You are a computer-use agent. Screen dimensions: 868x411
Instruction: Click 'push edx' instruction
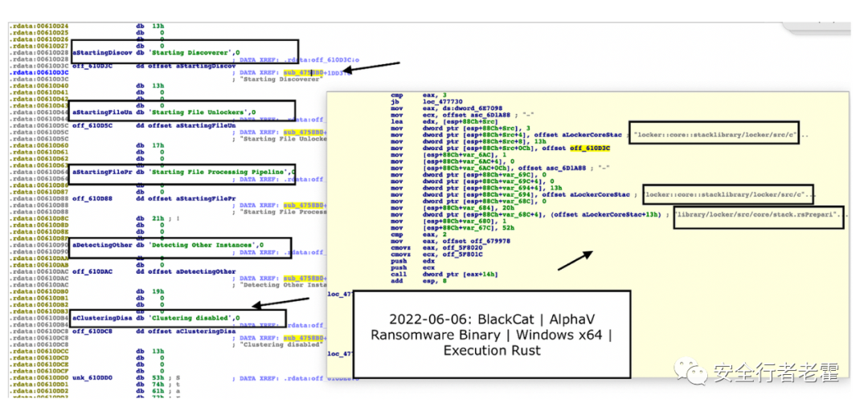click(x=411, y=261)
